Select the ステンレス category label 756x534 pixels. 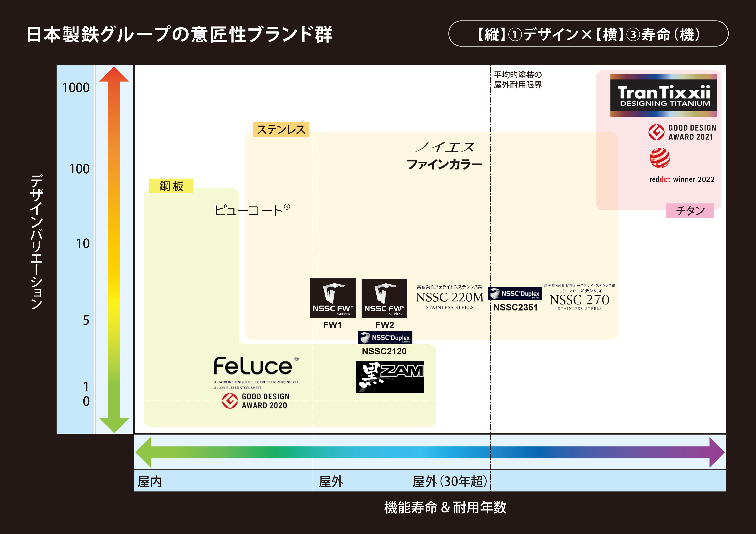(281, 130)
